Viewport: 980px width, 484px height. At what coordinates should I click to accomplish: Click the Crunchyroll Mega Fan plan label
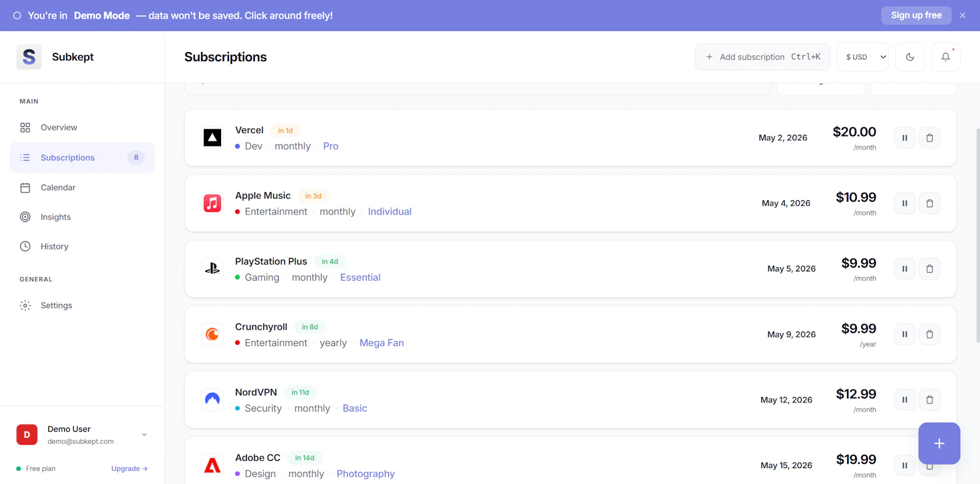[382, 343]
